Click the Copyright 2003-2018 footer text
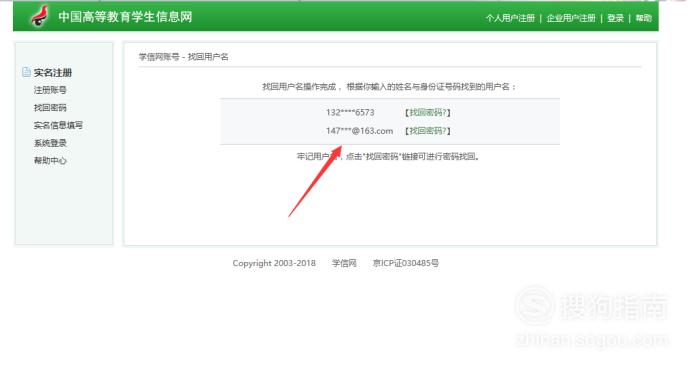 [274, 263]
